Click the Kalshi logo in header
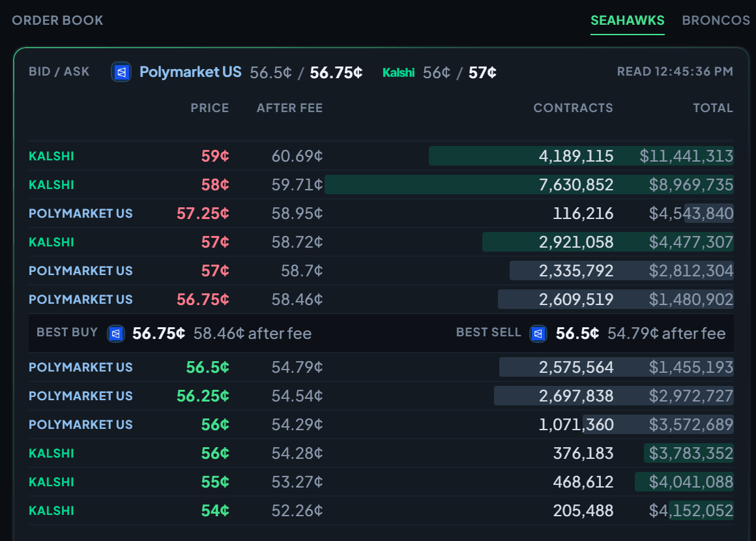 coord(398,73)
